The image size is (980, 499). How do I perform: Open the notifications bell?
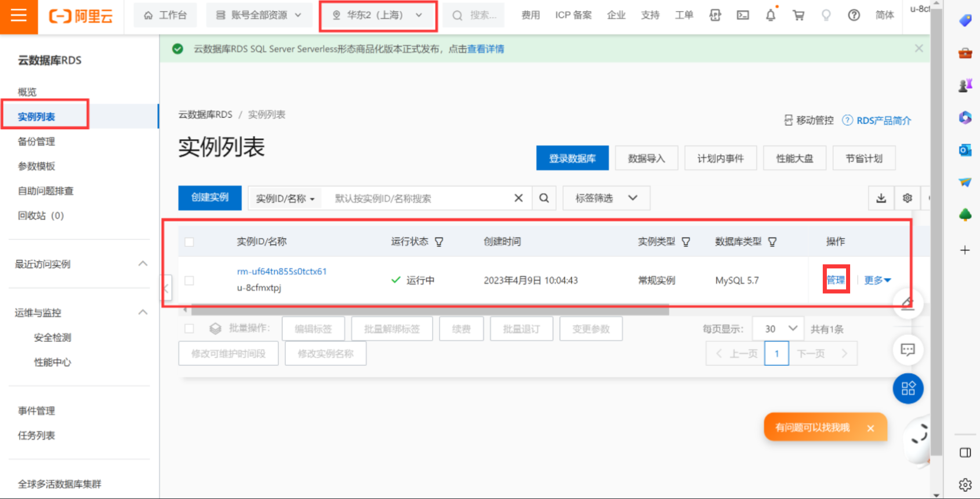coord(771,15)
